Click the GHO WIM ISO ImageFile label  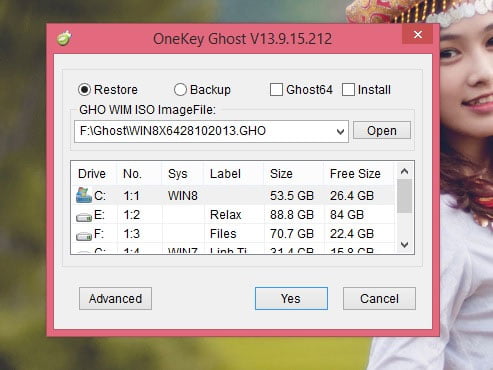(147, 109)
